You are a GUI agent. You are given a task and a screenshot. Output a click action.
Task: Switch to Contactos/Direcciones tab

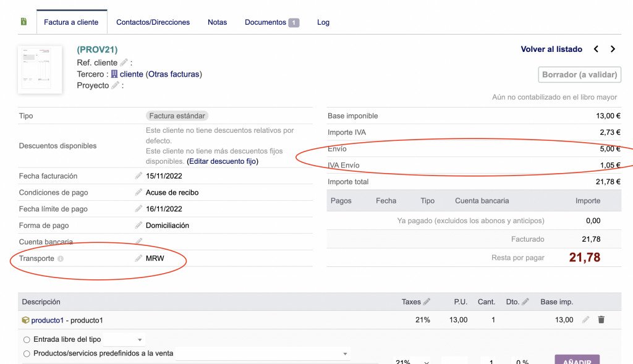click(x=153, y=22)
